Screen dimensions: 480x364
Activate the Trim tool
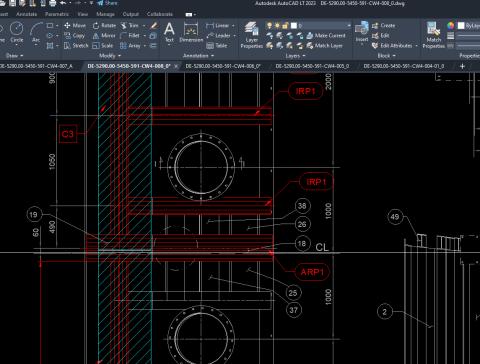click(129, 25)
